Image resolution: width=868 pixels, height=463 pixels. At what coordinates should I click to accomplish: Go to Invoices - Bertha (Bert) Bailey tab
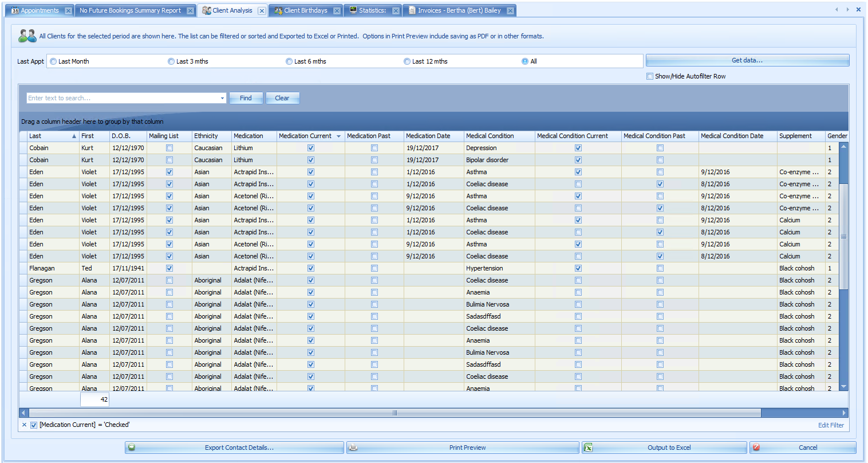pos(459,11)
